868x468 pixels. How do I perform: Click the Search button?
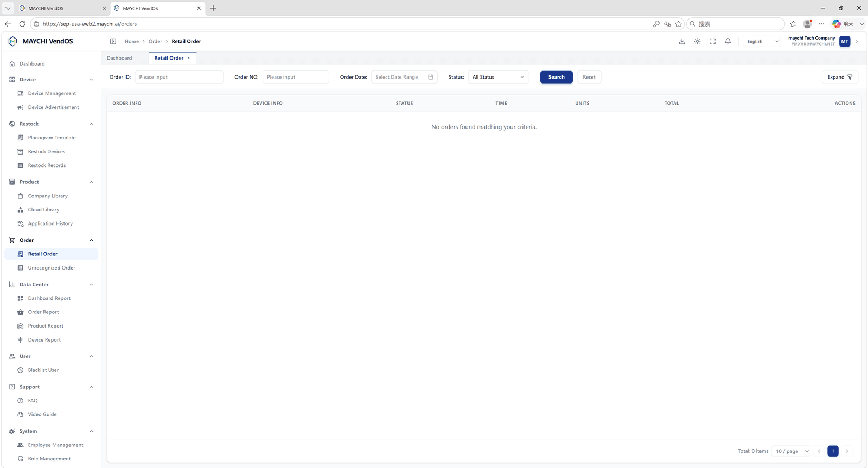(557, 77)
